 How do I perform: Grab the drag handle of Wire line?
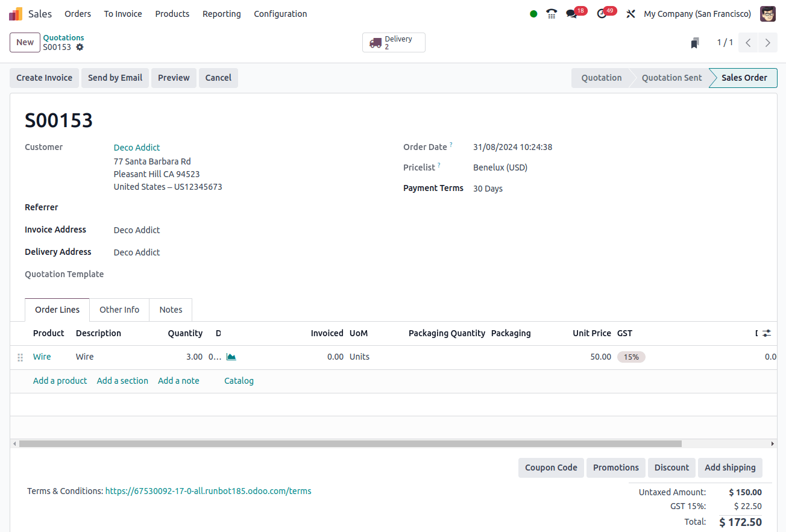point(20,357)
